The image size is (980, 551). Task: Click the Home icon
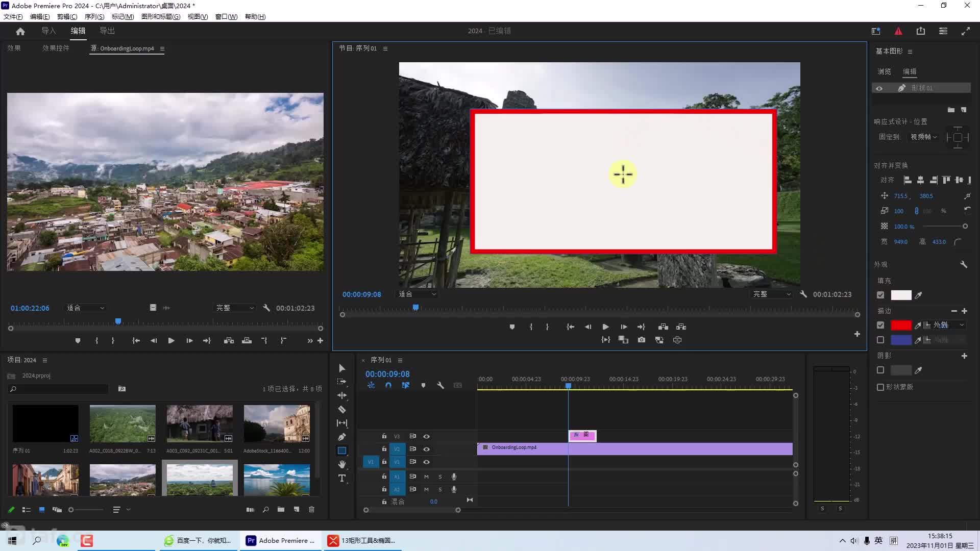(20, 31)
